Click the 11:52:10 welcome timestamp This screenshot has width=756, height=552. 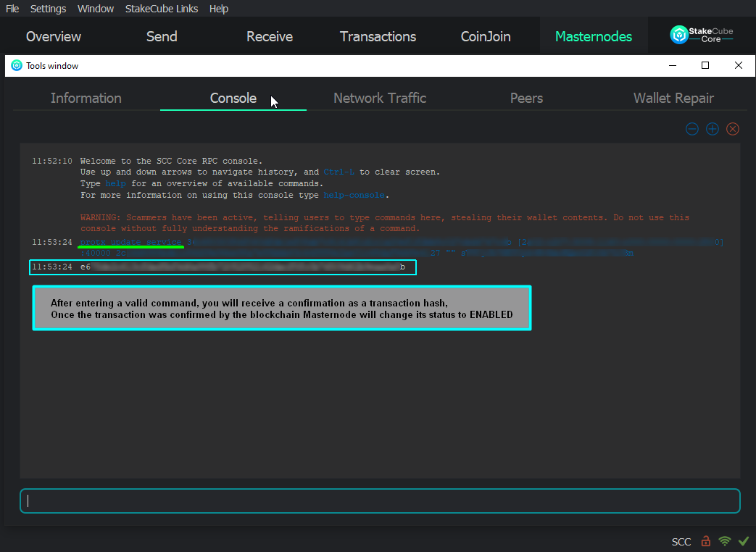pos(52,161)
